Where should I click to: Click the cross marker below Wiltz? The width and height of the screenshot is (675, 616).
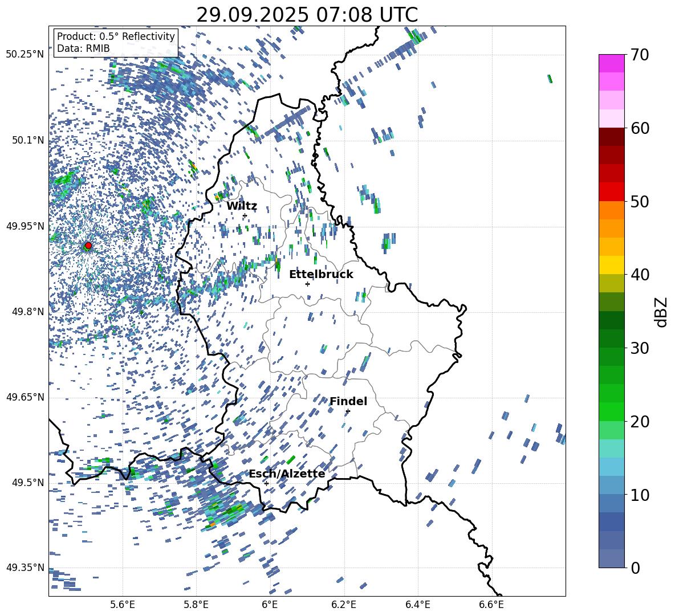245,215
